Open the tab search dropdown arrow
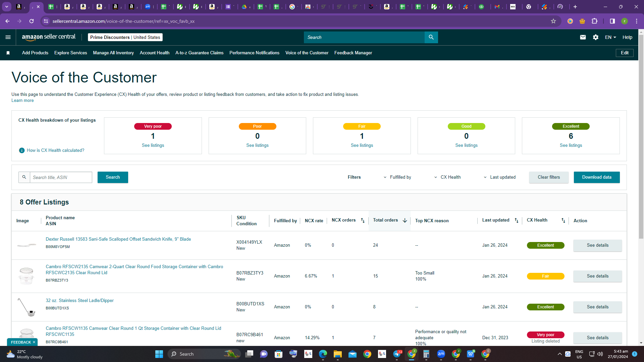Viewport: 644px width, 362px height. point(7,7)
